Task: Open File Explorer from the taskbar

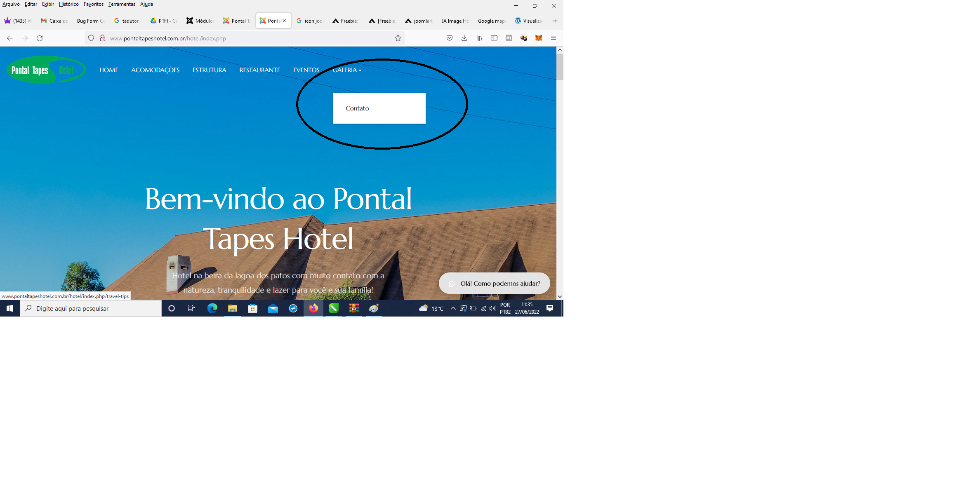Action: [x=232, y=309]
